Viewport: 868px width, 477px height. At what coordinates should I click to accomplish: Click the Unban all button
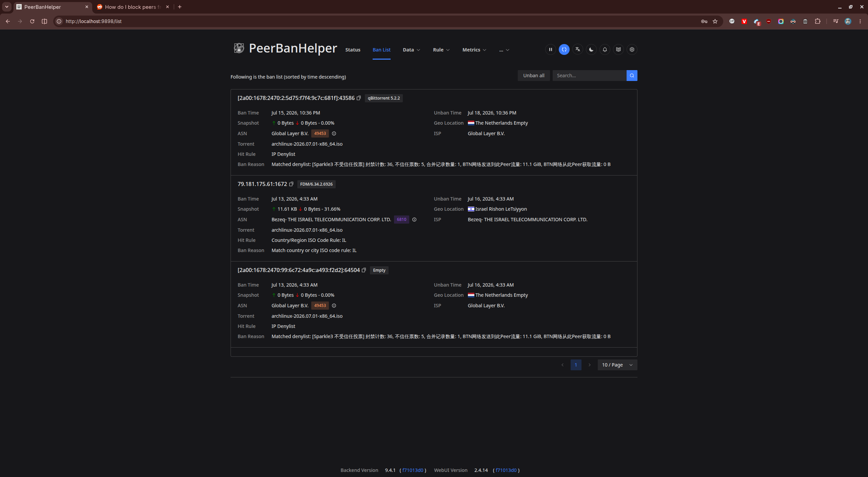tap(534, 76)
